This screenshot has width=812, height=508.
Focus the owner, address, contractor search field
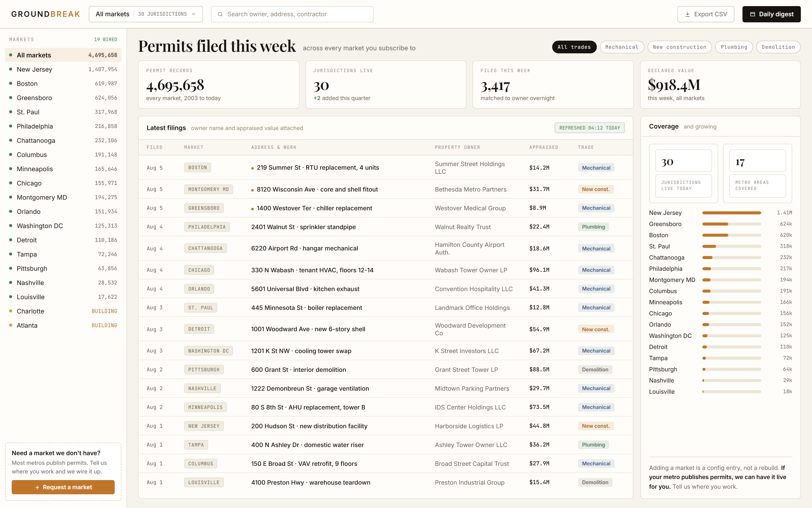(x=292, y=14)
